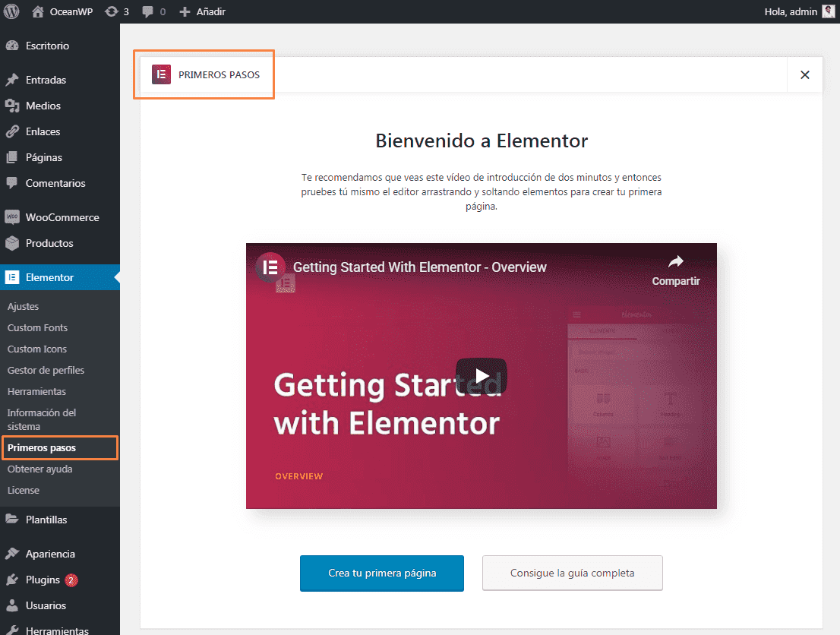The height and width of the screenshot is (635, 840).
Task: Open the Apariencia menu
Action: point(50,554)
